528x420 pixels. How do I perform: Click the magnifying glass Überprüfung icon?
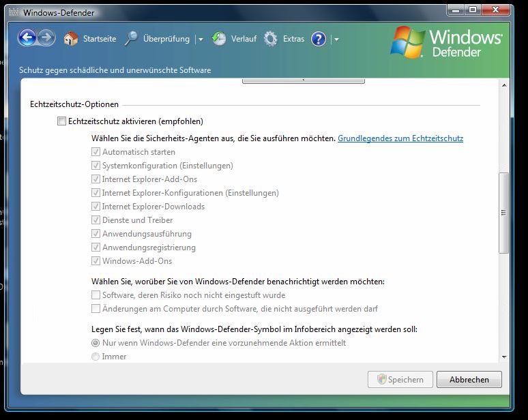pos(131,39)
